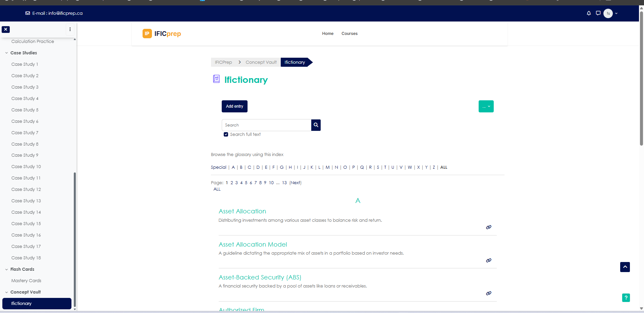Click the back-to-top arrow button
This screenshot has height=313, width=644.
[625, 267]
